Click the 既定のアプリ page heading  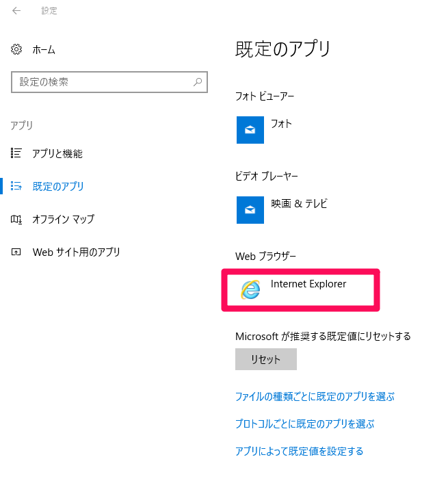[282, 49]
